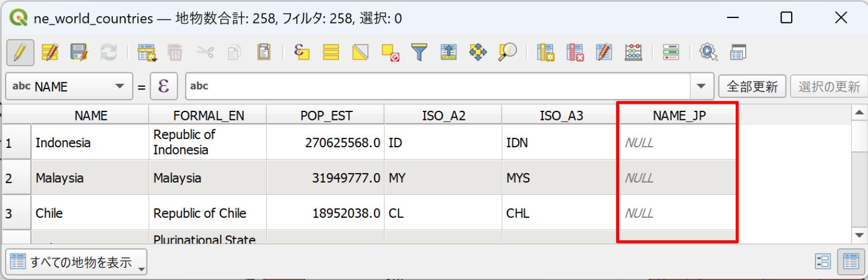Screen dimensions: 868x280
Task: Invert the selection icon
Action: click(x=361, y=53)
